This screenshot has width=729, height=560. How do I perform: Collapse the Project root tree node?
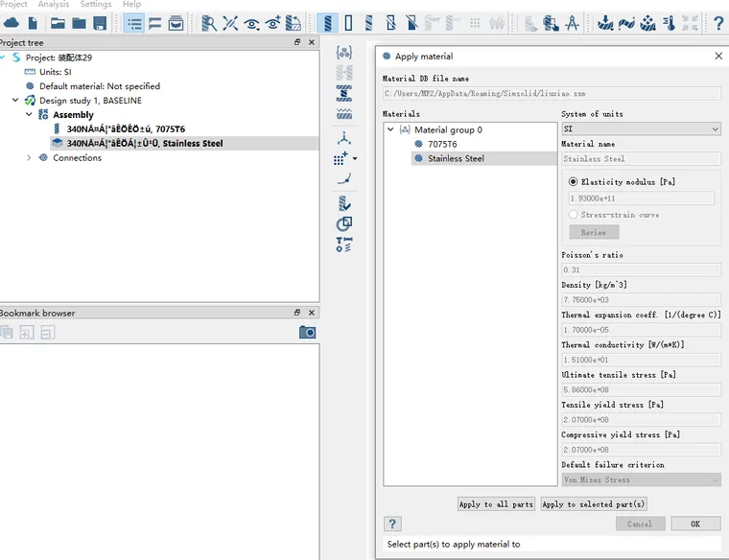pos(3,58)
